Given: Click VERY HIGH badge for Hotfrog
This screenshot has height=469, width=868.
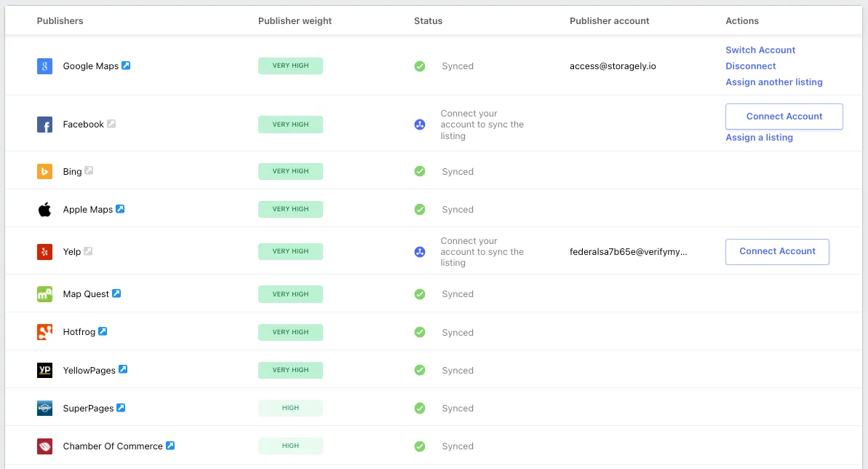Looking at the screenshot, I should 290,332.
